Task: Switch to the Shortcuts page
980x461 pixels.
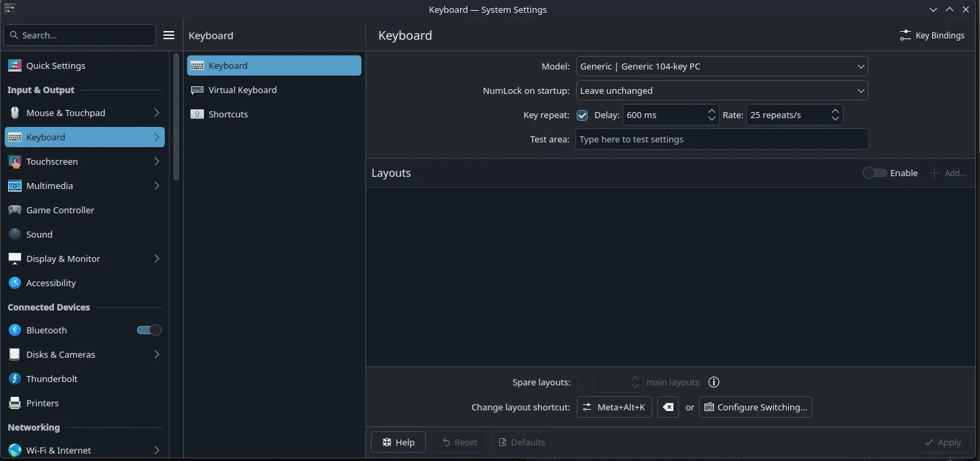Action: (228, 114)
